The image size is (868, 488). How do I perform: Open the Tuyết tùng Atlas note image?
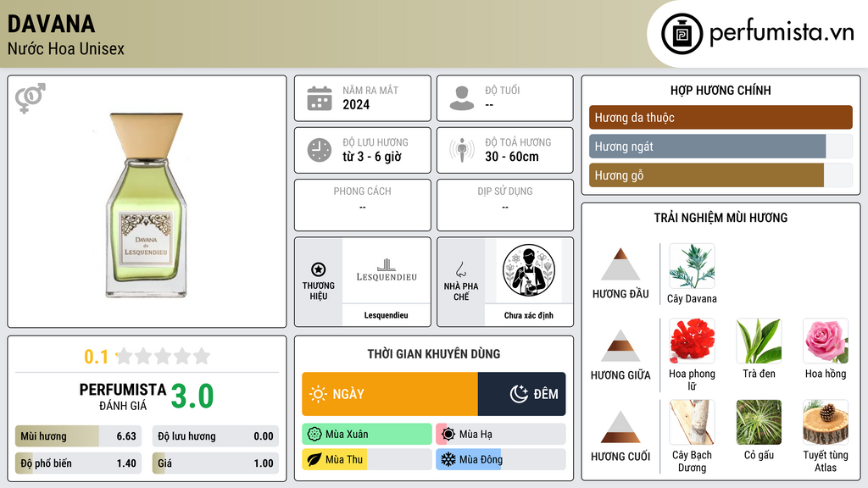click(826, 422)
